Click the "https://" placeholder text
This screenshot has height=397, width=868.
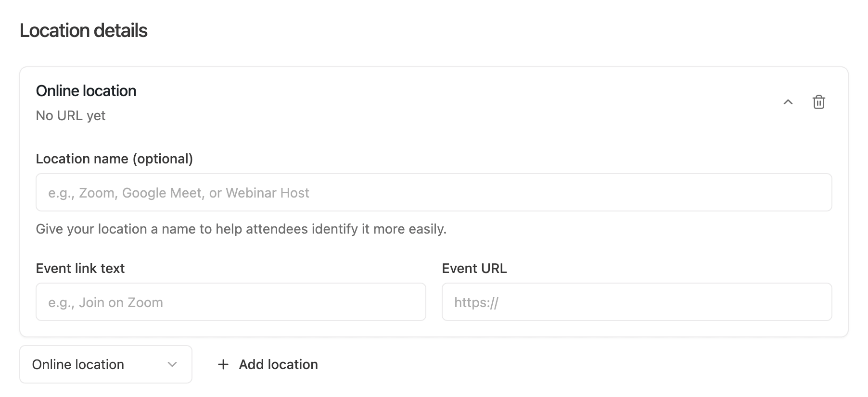tap(476, 302)
